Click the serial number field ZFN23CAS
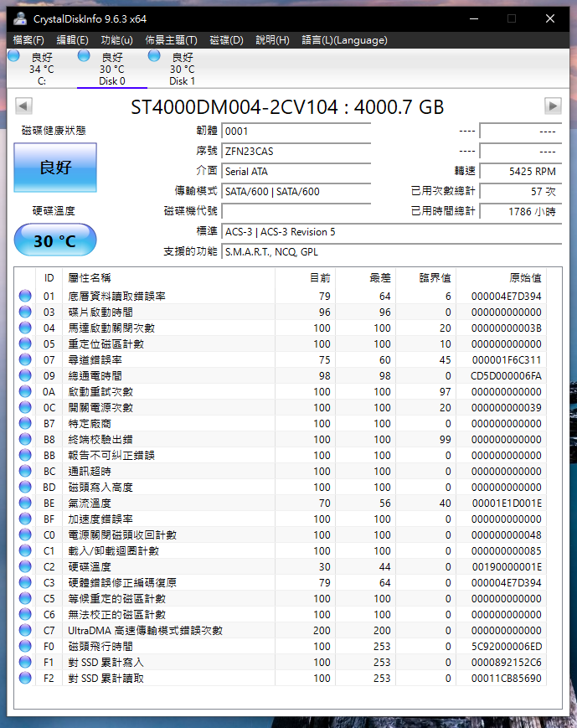 296,152
